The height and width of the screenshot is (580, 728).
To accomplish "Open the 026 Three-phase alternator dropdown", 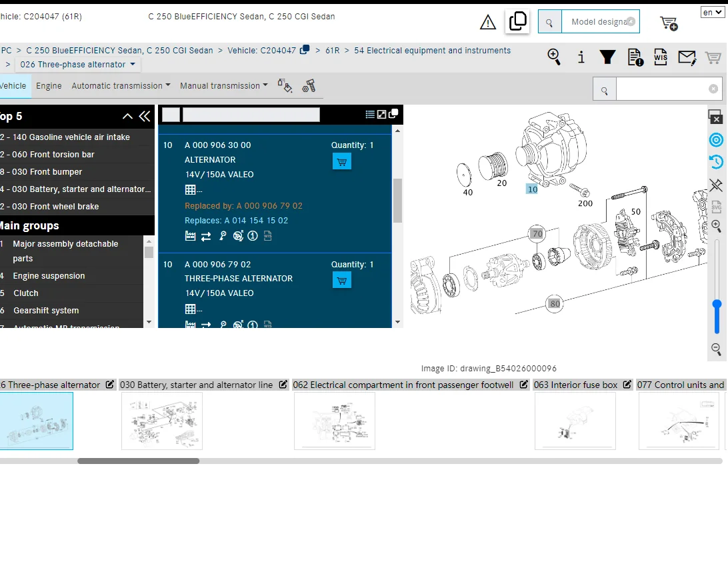I will point(77,65).
